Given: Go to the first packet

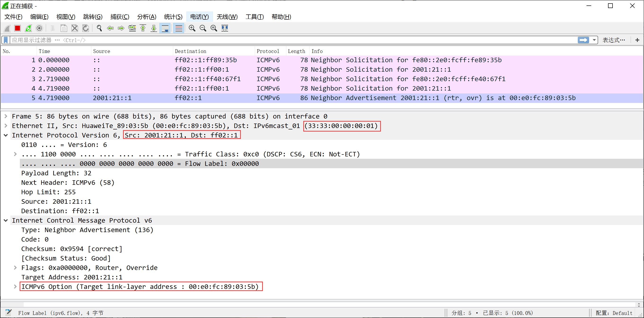Looking at the screenshot, I should [x=143, y=28].
